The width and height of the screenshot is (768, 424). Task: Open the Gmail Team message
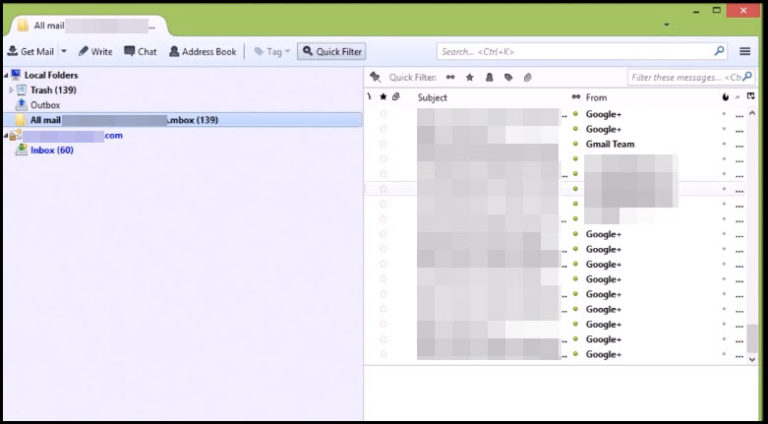[610, 144]
